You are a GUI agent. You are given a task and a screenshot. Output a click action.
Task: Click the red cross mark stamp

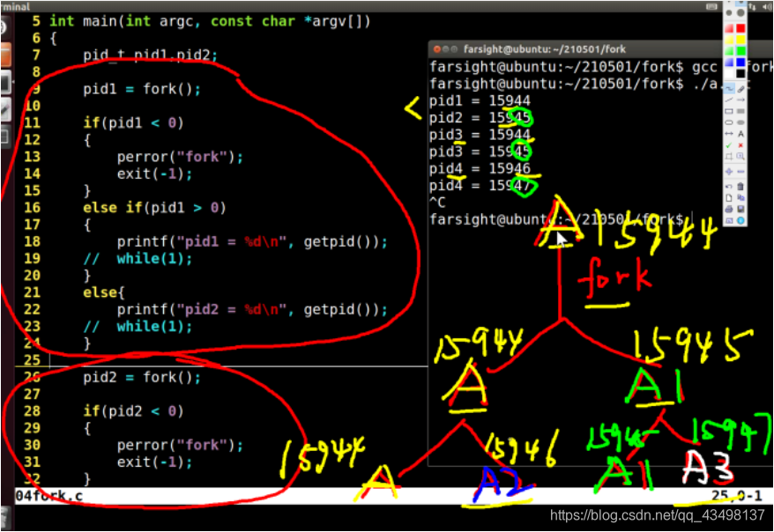741,145
